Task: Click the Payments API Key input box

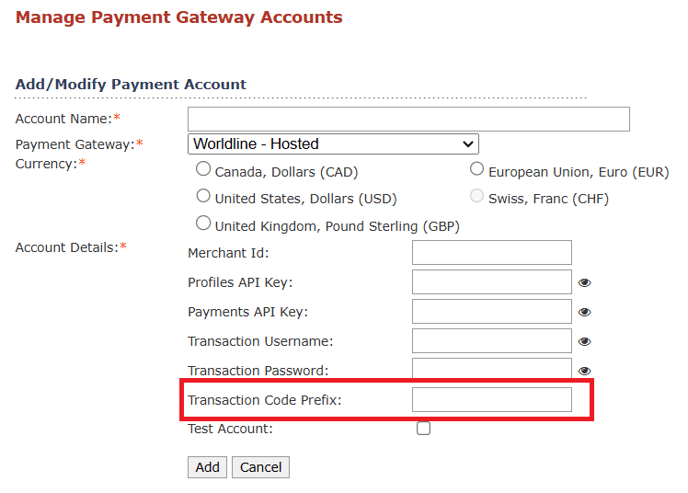Action: [x=492, y=311]
